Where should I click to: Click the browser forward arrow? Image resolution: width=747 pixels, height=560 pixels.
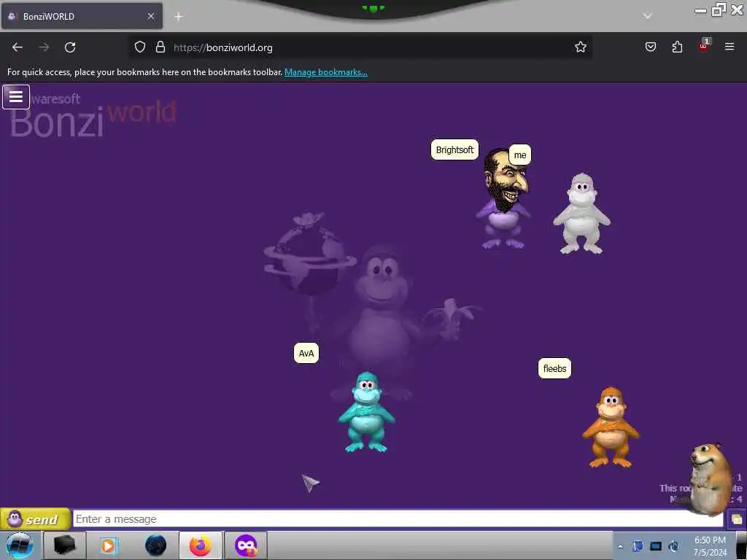[44, 47]
